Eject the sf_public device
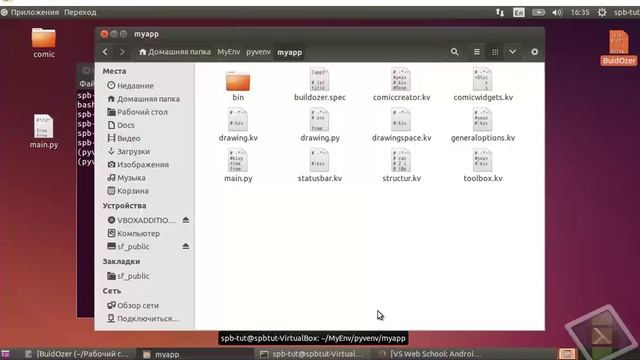Viewport: 640px width, 360px height. pos(186,246)
